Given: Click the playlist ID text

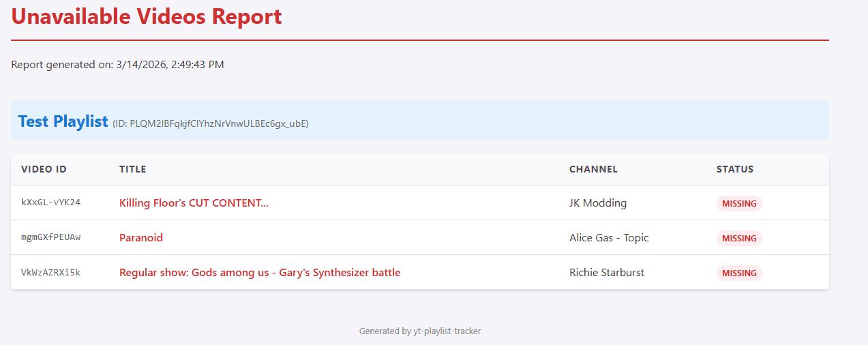Looking at the screenshot, I should point(211,123).
